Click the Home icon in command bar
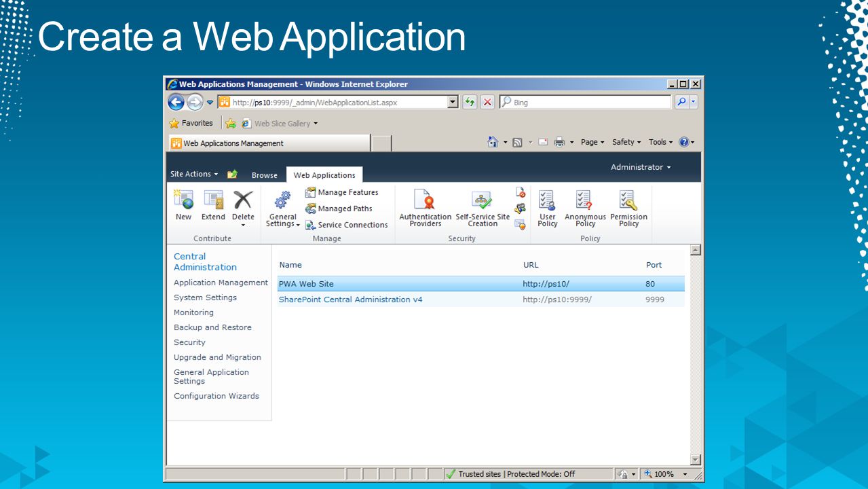The height and width of the screenshot is (489, 868). click(493, 142)
